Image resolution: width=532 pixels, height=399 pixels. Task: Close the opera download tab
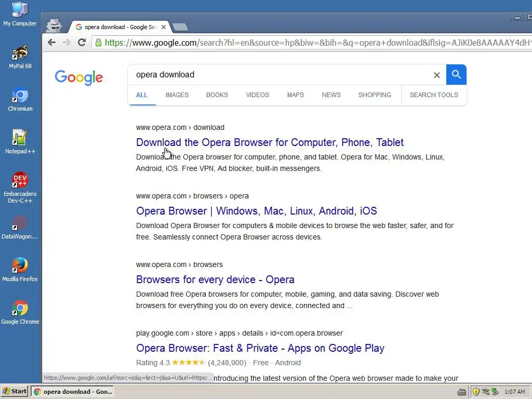pos(164,27)
